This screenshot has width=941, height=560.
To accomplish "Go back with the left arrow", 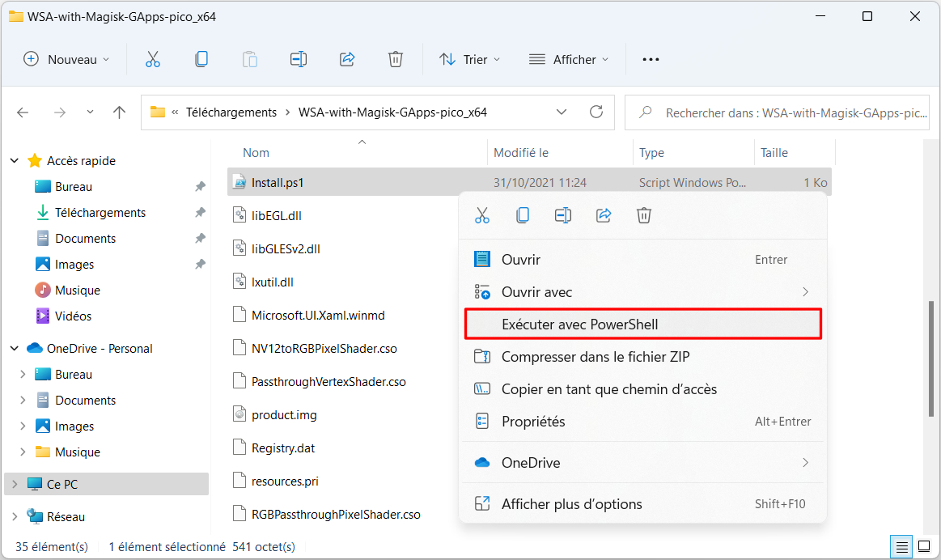I will coord(23,112).
